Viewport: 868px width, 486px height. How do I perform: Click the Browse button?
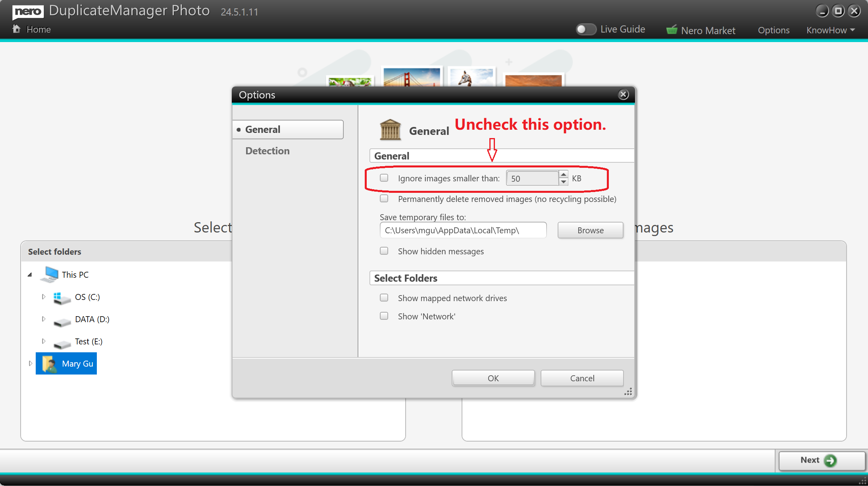[x=590, y=230]
